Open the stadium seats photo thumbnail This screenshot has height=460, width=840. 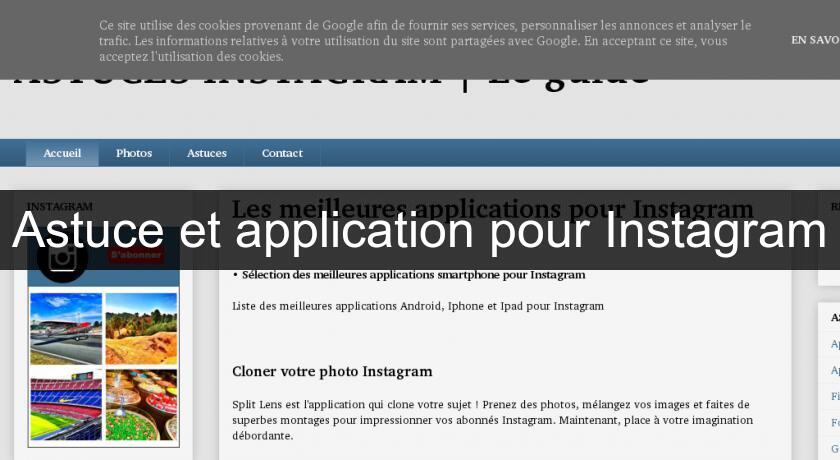tap(66, 404)
